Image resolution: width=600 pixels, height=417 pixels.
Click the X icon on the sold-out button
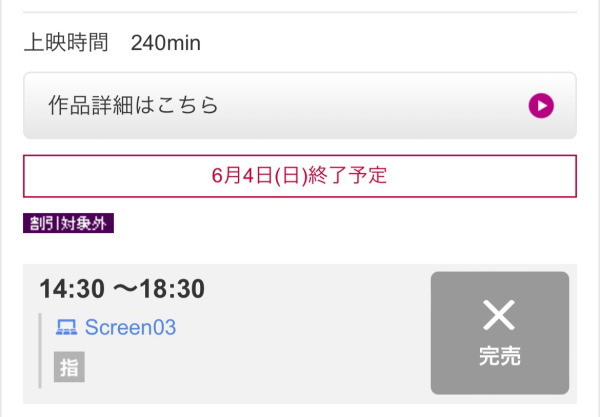(x=498, y=316)
